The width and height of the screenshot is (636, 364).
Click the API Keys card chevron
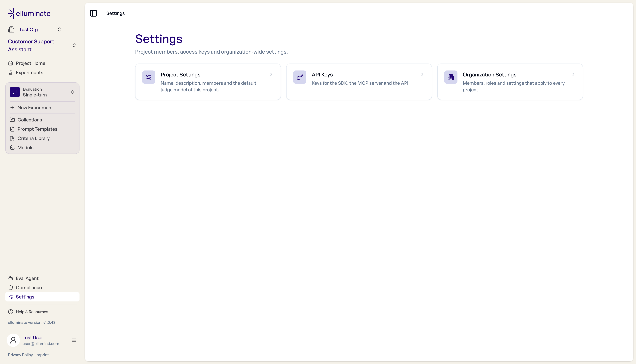click(422, 74)
